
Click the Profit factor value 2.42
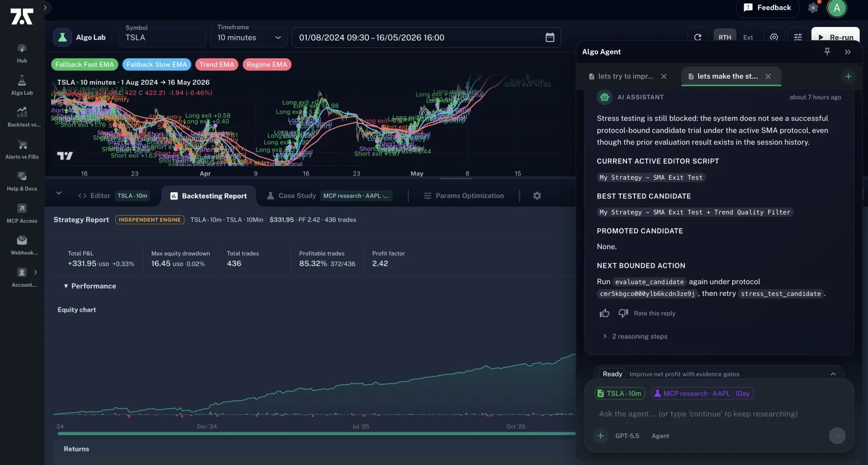380,264
